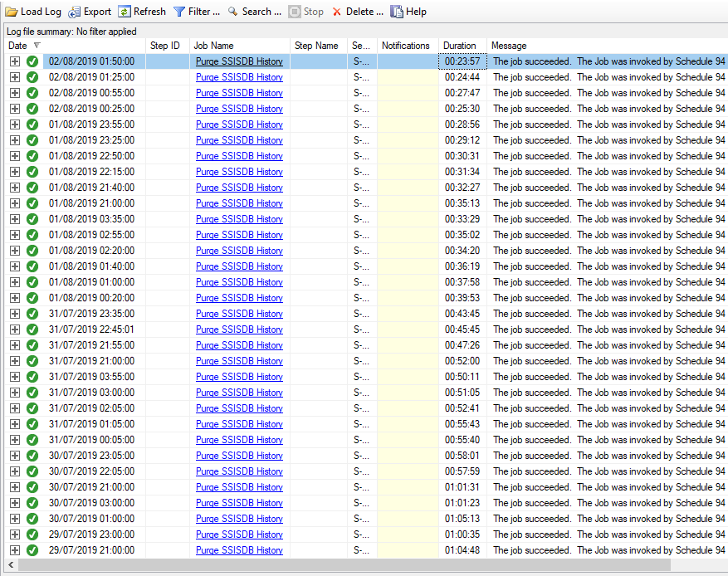
Task: Click the Step ID column header
Action: (x=168, y=46)
